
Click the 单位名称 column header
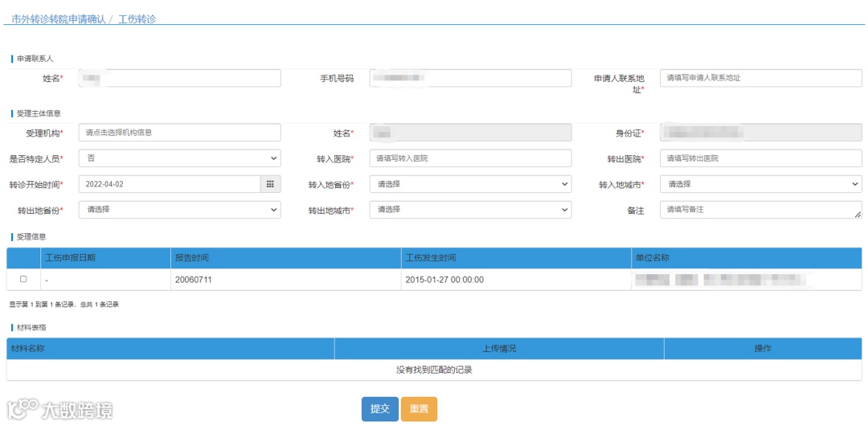tap(747, 258)
